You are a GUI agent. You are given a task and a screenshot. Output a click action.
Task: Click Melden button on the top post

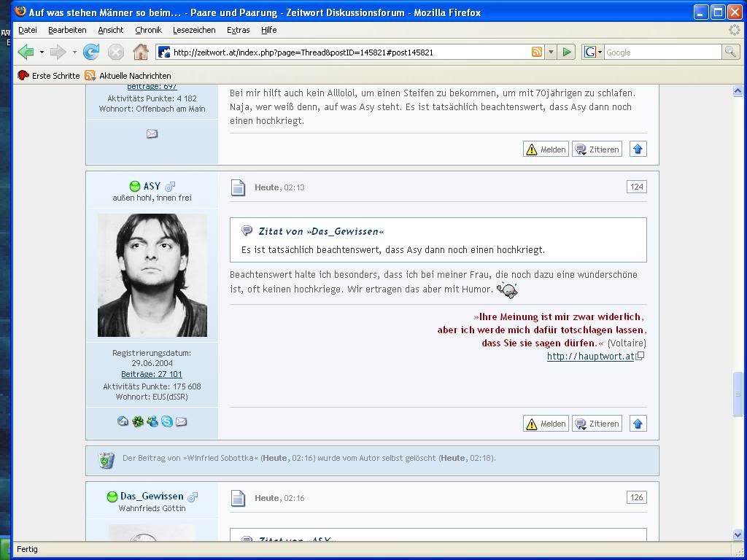(x=546, y=149)
